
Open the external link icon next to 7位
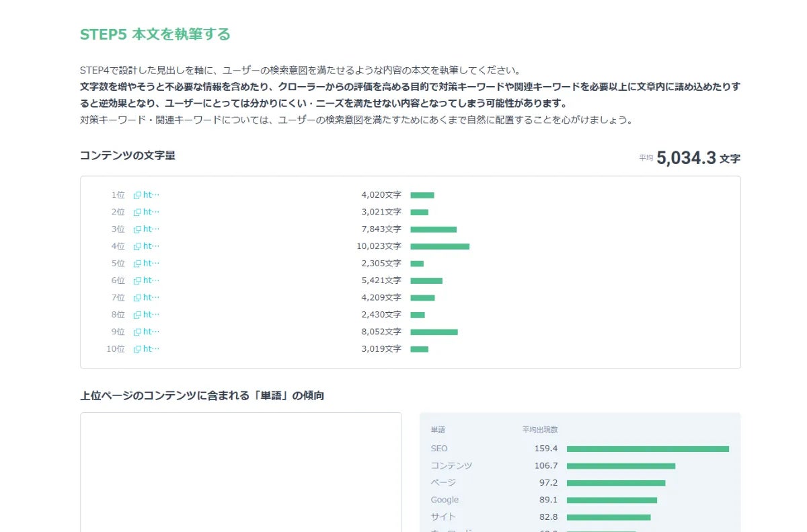(137, 298)
